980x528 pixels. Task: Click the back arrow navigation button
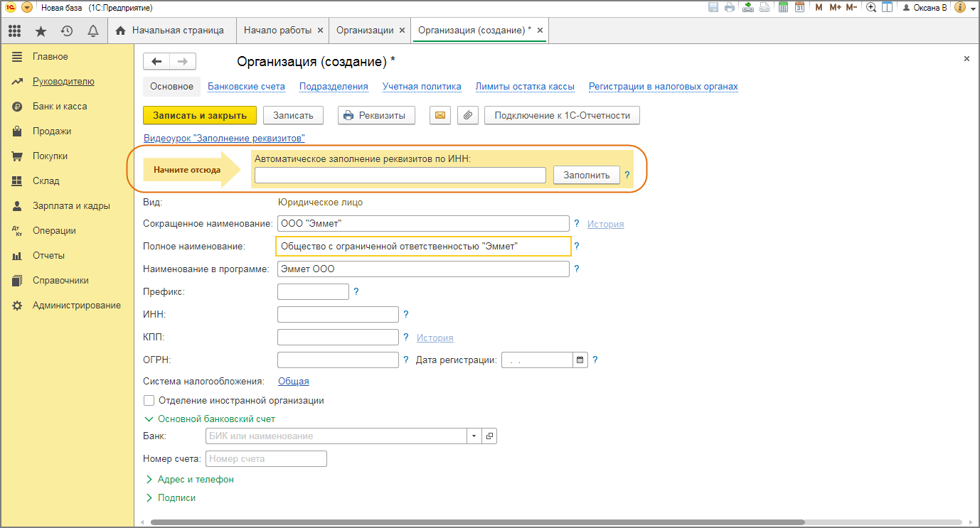point(156,61)
